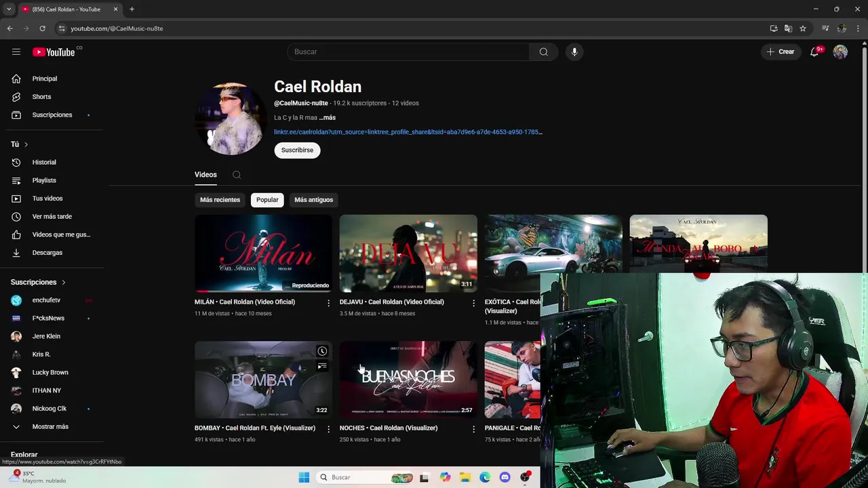The image size is (868, 488).
Task: Reload the page in the browser
Action: tap(42, 28)
